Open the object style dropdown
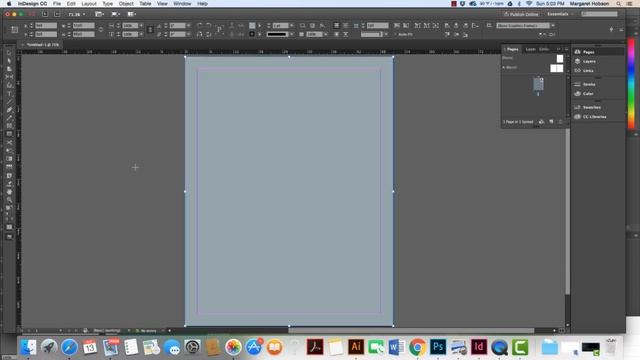The height and width of the screenshot is (360, 640). coord(553,26)
